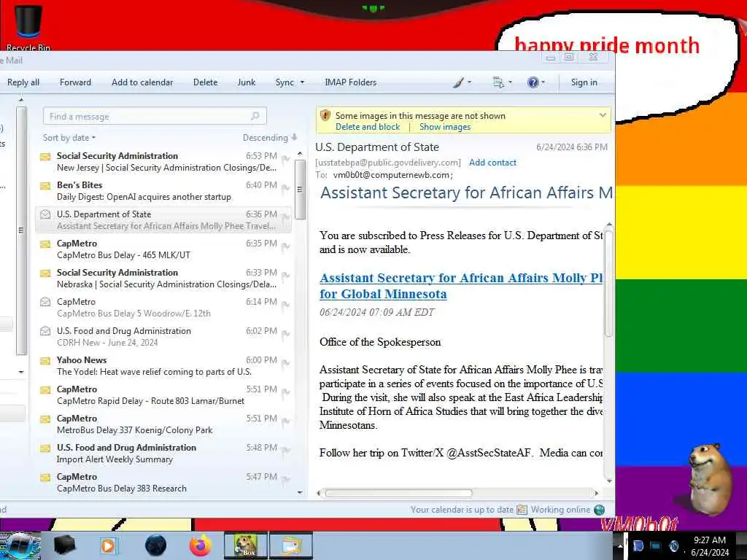Viewport: 747px width, 560px height.
Task: Flag the Nebraska Social Security 6:33 PM message
Action: pos(286,276)
